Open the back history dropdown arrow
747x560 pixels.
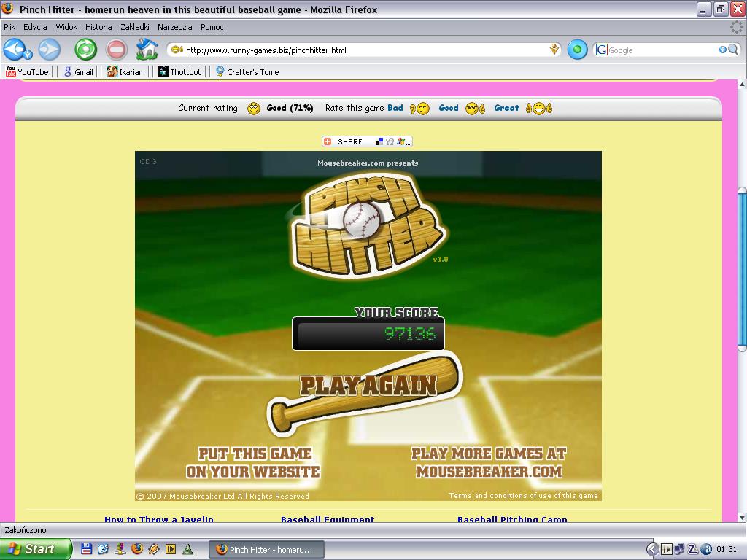click(28, 54)
